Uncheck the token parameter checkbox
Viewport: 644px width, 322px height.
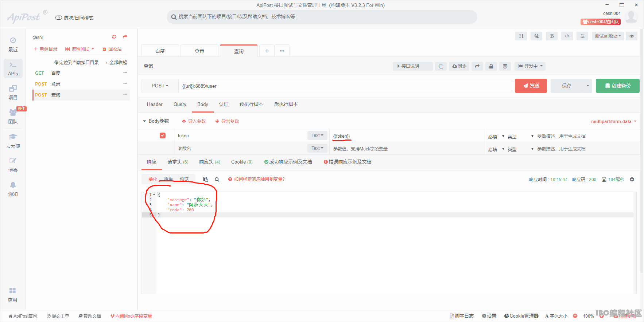(x=163, y=136)
